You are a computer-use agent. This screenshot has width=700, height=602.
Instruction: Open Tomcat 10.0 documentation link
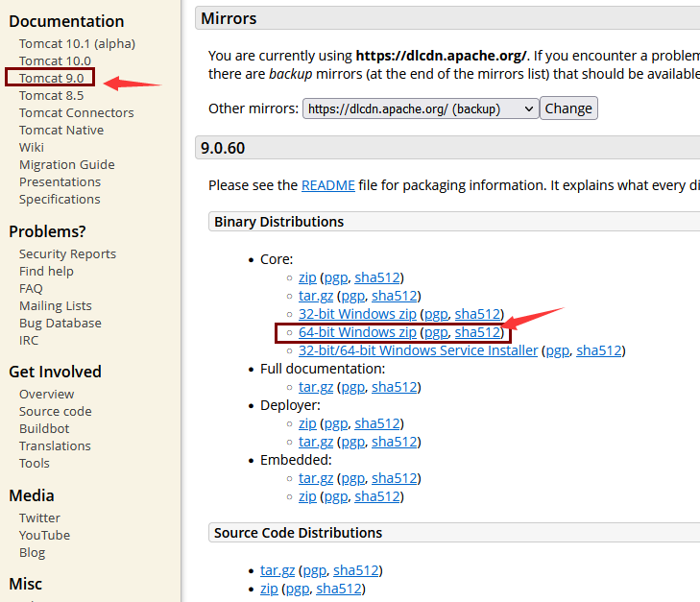(55, 60)
